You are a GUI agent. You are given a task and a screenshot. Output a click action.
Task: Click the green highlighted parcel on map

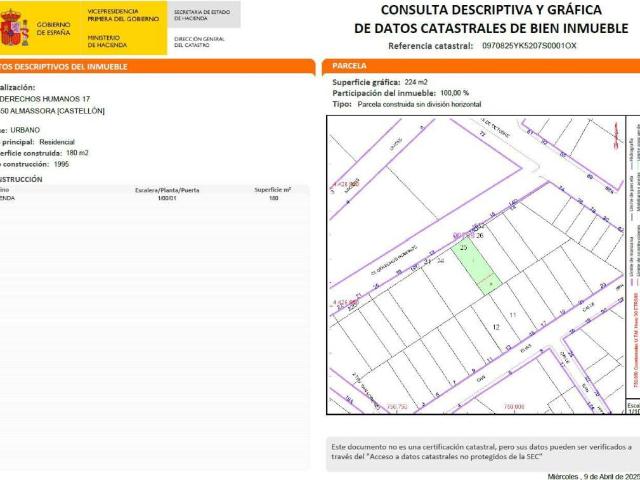tap(477, 267)
